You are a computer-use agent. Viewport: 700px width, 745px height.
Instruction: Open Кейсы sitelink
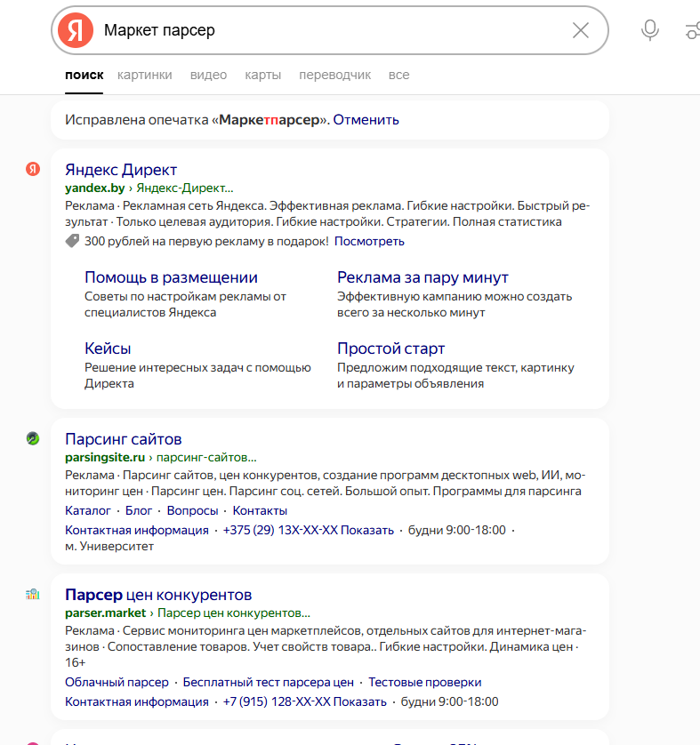click(108, 348)
